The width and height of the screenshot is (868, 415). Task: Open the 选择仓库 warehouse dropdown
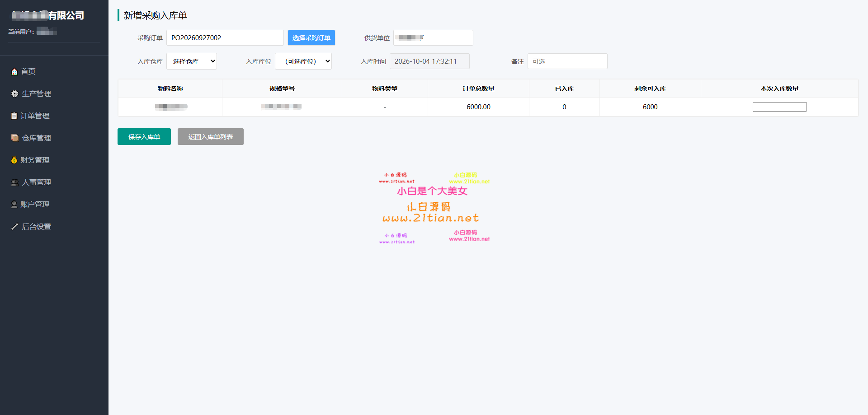[x=192, y=61]
